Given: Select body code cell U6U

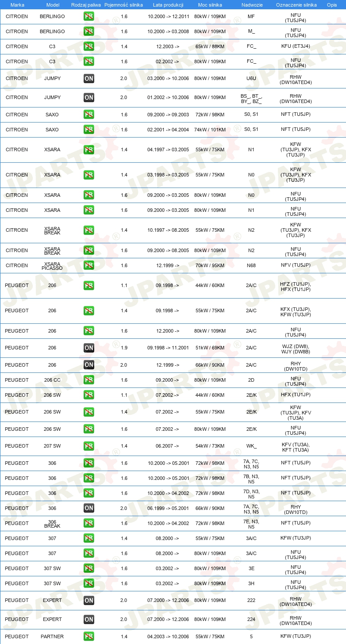Looking at the screenshot, I should [251, 78].
